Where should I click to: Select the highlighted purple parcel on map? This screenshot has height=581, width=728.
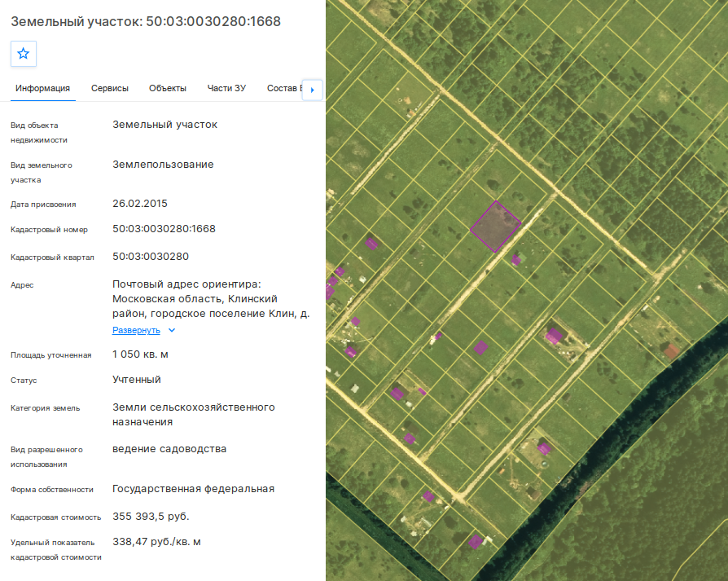point(495,227)
